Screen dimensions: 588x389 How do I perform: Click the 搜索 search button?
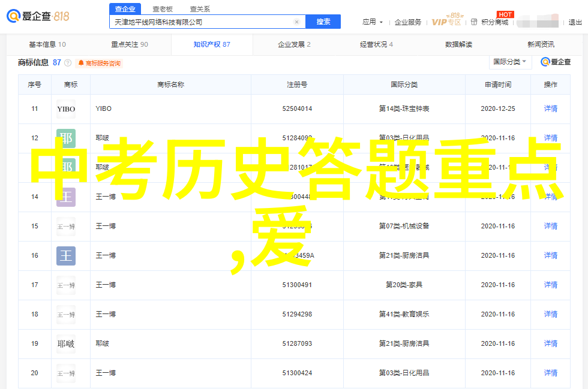point(323,22)
